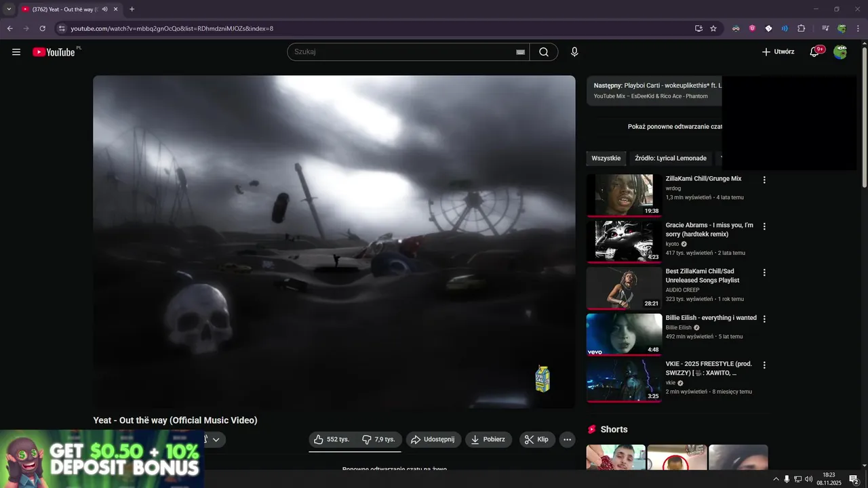Start voice search with microphone

click(574, 52)
